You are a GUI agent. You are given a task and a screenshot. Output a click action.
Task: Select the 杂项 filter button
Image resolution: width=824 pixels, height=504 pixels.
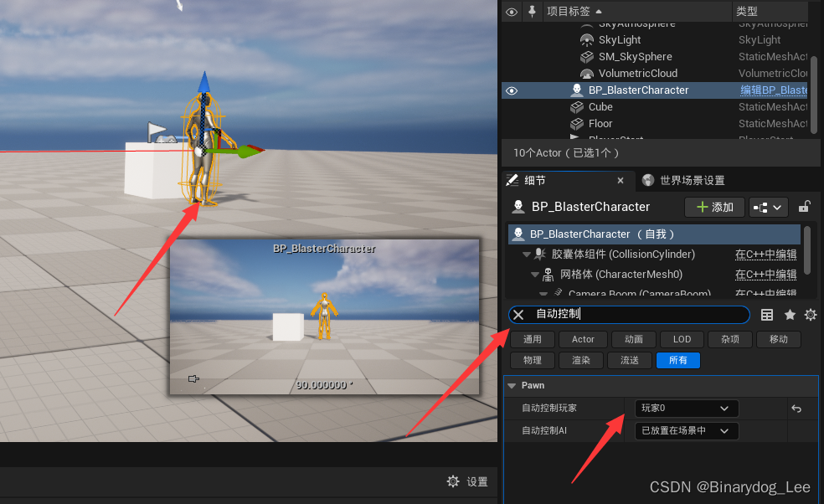point(730,340)
